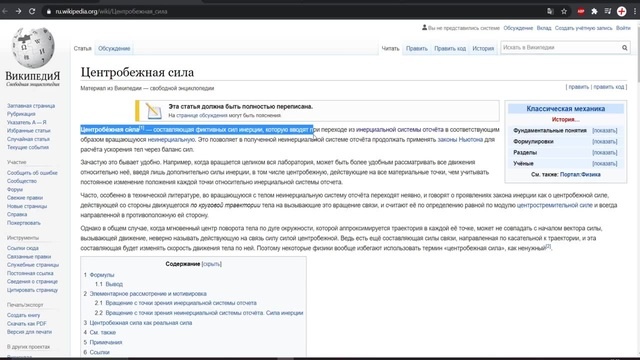Open the red ABP extension icon
Viewport: 640px width, 360px height.
[x=581, y=11]
